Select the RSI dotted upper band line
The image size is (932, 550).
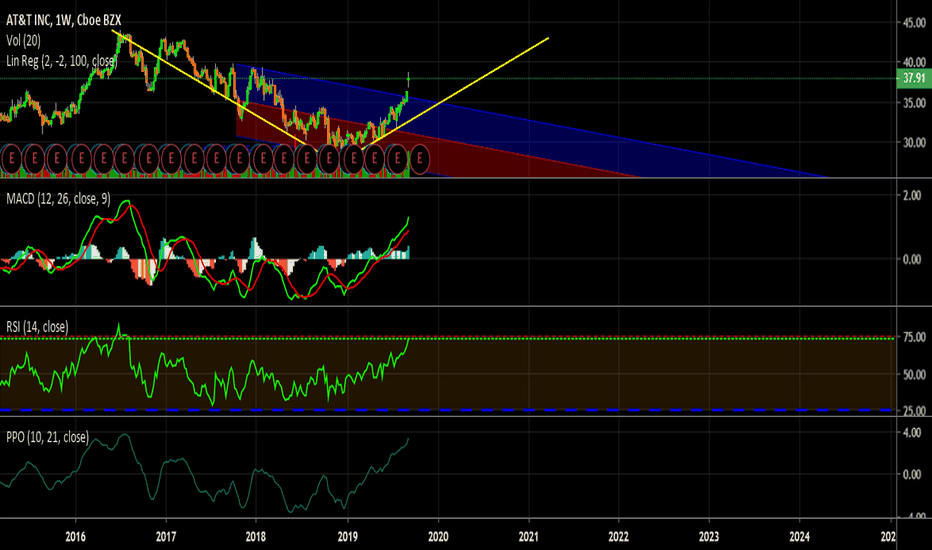click(446, 337)
